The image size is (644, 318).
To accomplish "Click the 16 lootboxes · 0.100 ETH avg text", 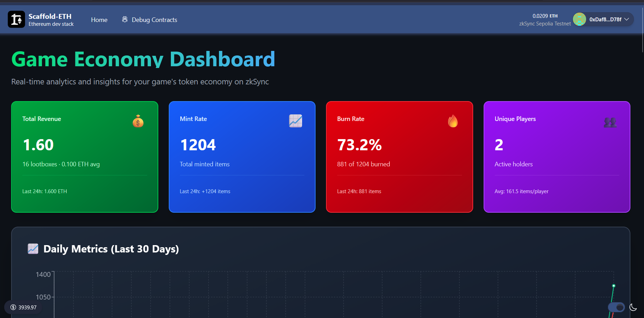I will coord(61,164).
